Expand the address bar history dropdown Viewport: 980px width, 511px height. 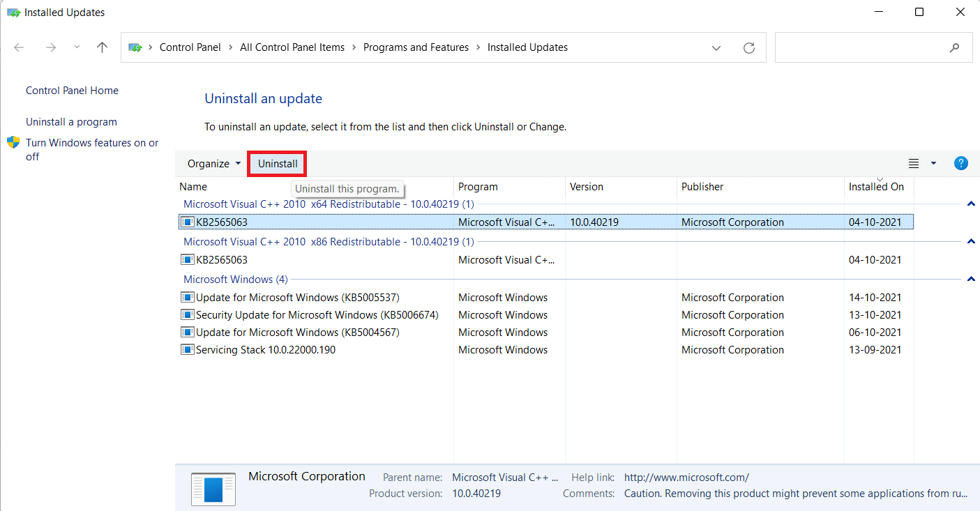(716, 48)
